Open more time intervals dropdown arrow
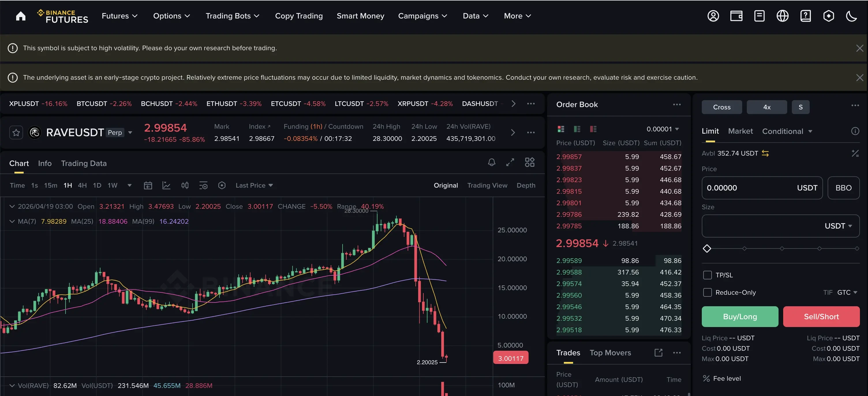This screenshot has width=868, height=396. point(129,185)
